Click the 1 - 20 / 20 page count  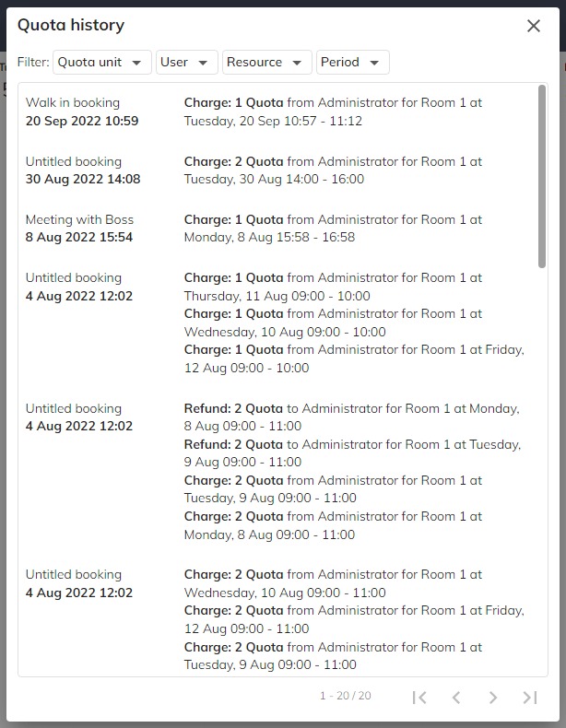345,696
